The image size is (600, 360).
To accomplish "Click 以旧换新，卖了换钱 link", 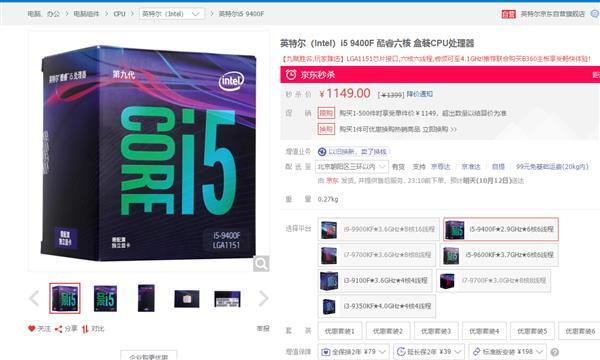I will tap(357, 152).
